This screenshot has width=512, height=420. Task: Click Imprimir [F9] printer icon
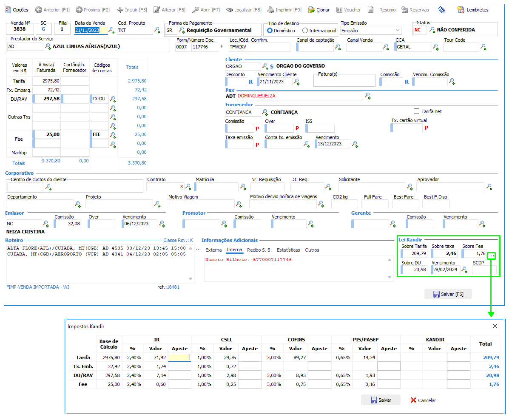click(x=271, y=10)
